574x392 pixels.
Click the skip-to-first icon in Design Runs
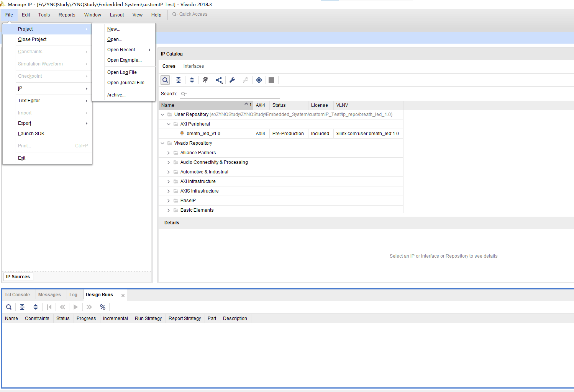tap(49, 307)
